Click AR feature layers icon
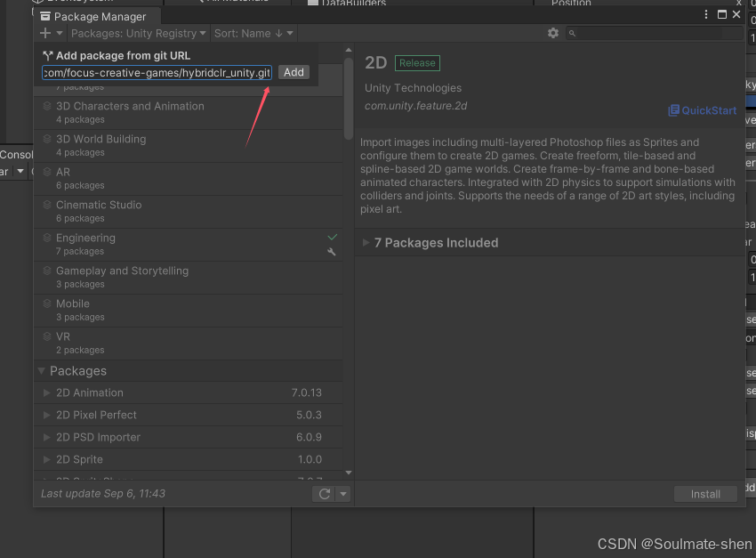This screenshot has width=756, height=558. [x=47, y=172]
